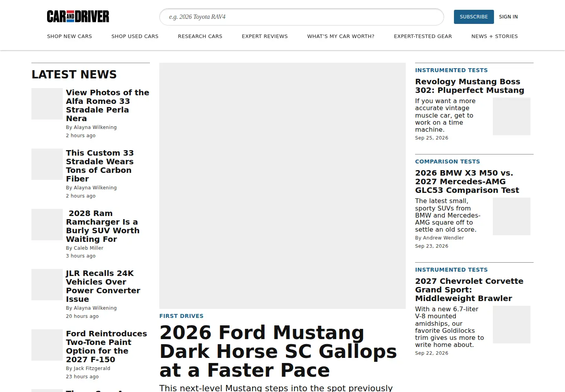Click thumbnail beside Custom 33 Stradale headline
This screenshot has height=392, width=565.
pyautogui.click(x=47, y=164)
